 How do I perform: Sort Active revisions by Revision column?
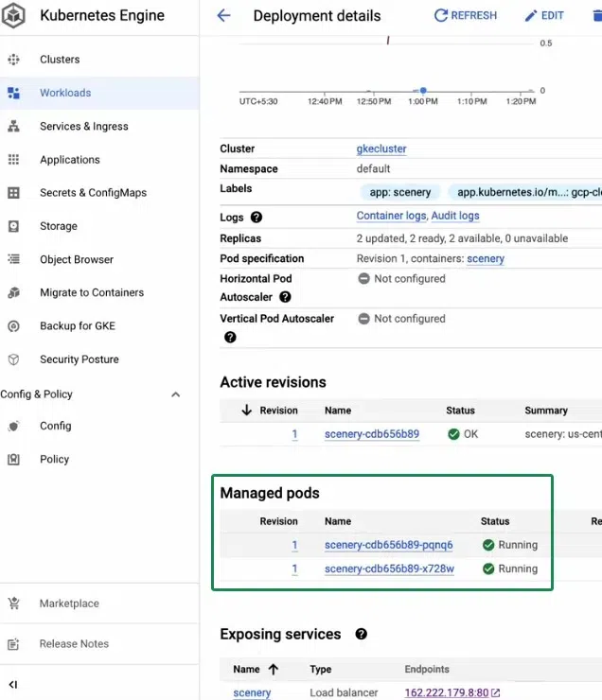pos(247,411)
